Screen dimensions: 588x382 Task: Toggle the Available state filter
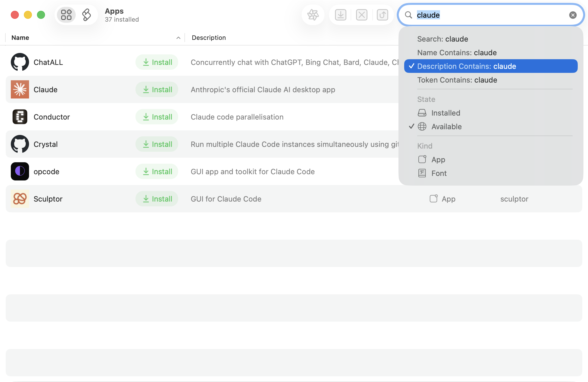click(446, 127)
